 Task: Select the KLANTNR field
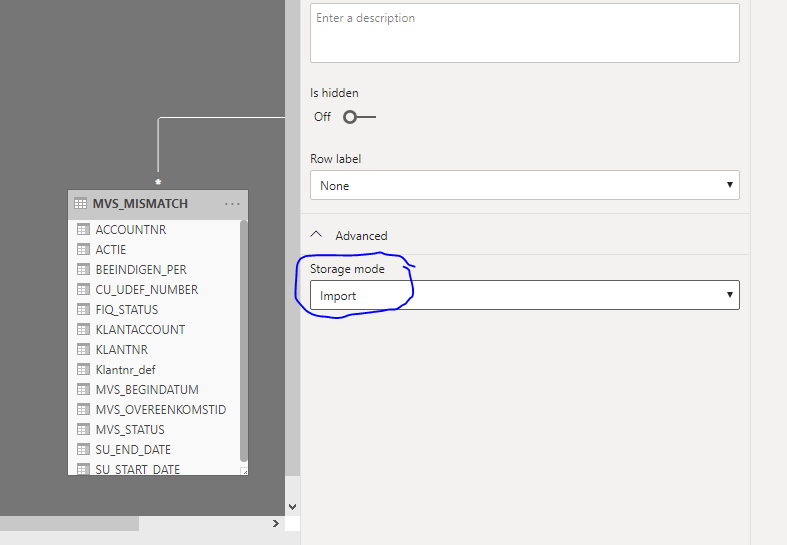pos(121,349)
